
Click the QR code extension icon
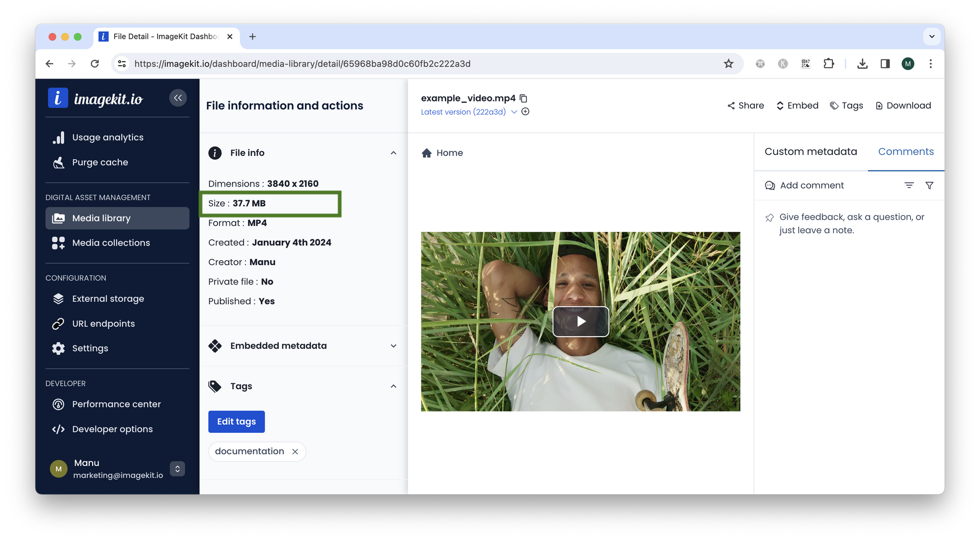806,64
